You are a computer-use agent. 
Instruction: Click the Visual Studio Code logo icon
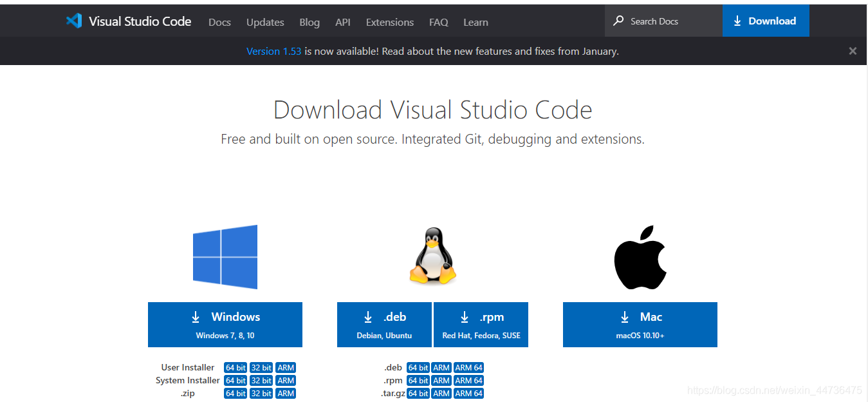coord(74,21)
